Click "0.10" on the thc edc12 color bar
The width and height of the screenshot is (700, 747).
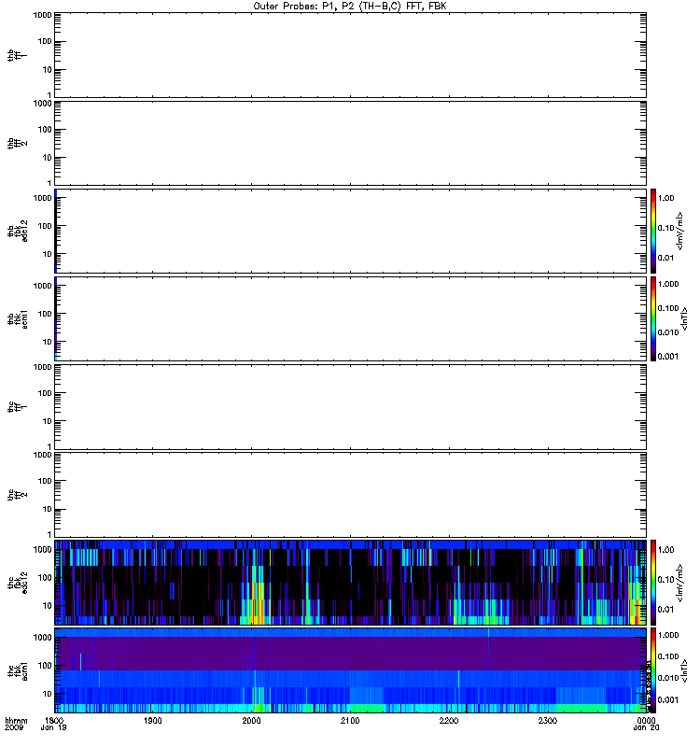tap(665, 579)
